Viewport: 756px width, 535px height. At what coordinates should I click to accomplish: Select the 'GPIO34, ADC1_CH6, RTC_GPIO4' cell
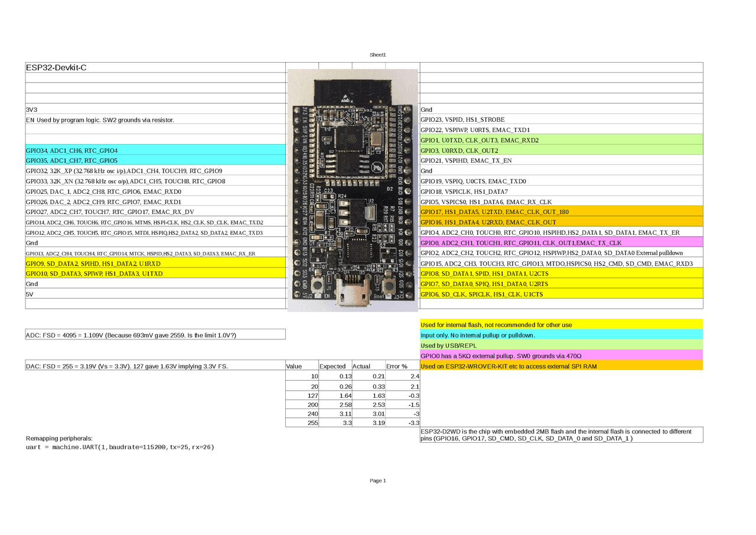pyautogui.click(x=155, y=150)
